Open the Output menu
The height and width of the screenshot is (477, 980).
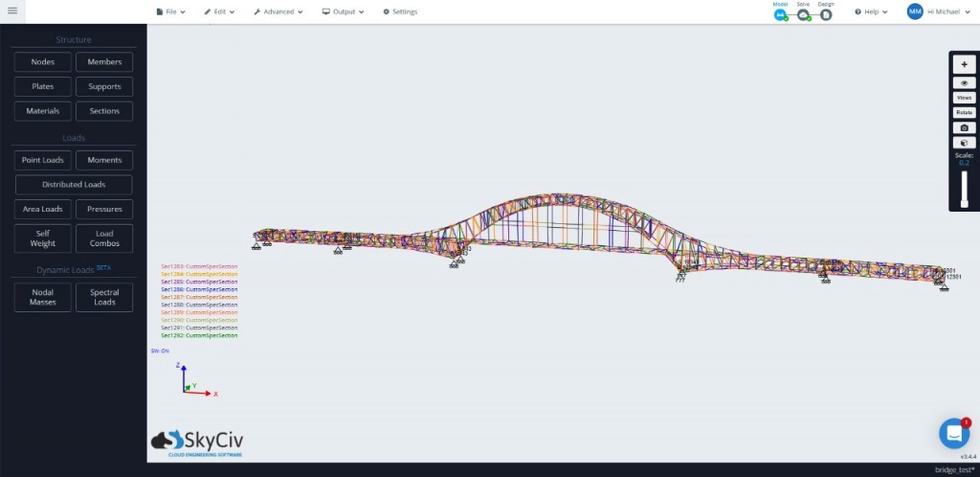tap(344, 11)
